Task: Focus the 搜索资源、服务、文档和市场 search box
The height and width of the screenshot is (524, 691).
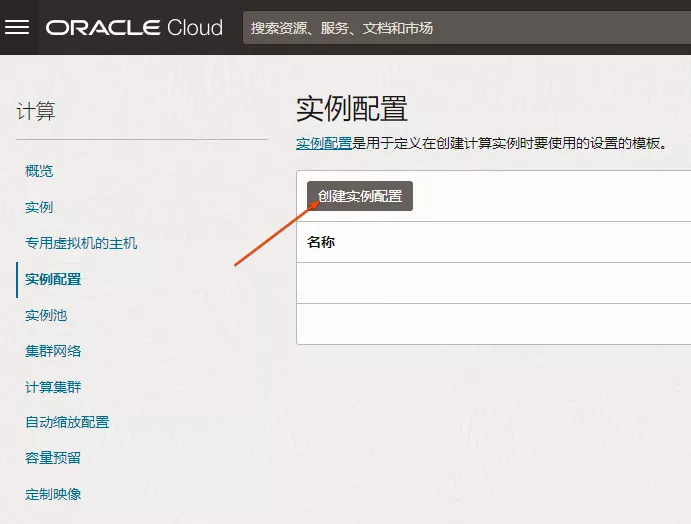Action: click(x=466, y=28)
